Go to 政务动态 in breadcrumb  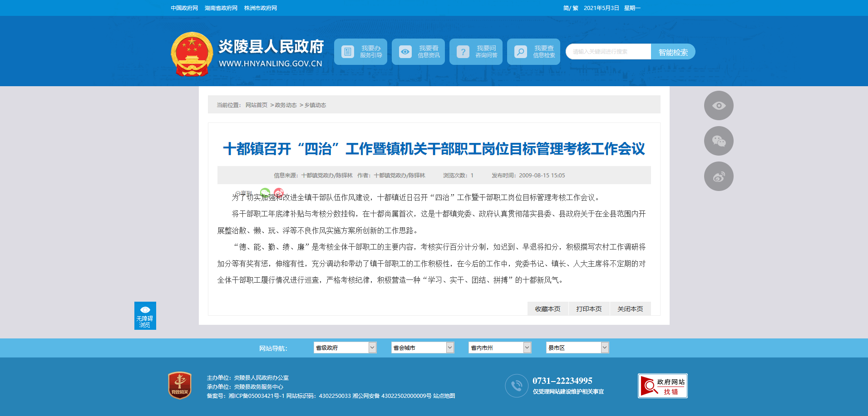tap(286, 105)
